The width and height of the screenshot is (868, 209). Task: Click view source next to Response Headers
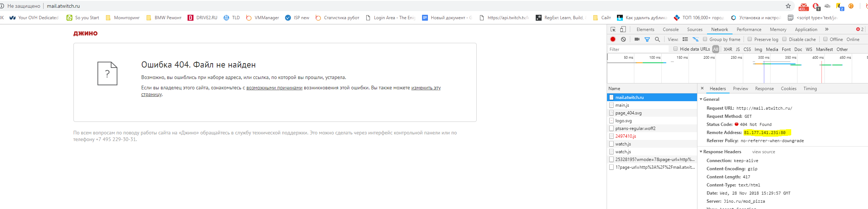tap(764, 152)
